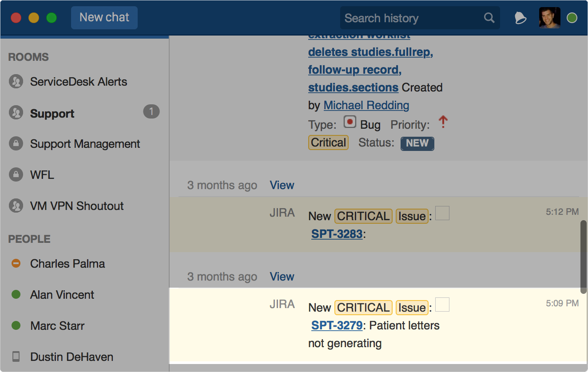Screen dimensions: 588x372
Task: Open the user profile avatar
Action: (549, 18)
